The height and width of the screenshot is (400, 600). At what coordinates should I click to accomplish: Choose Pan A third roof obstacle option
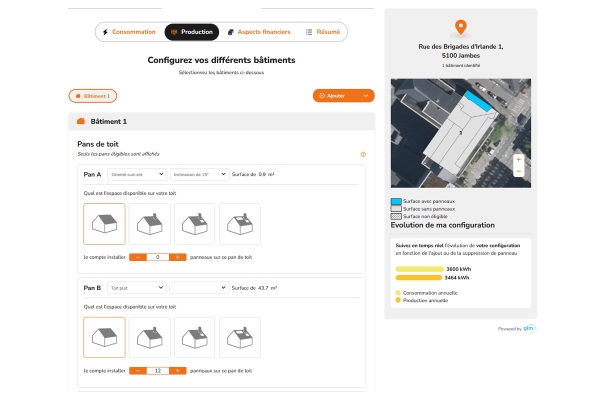pos(195,224)
